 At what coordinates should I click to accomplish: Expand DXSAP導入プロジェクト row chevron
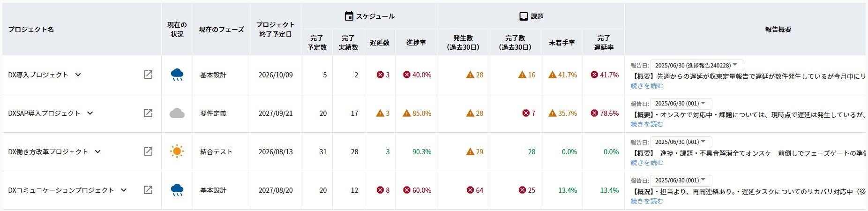(x=90, y=113)
